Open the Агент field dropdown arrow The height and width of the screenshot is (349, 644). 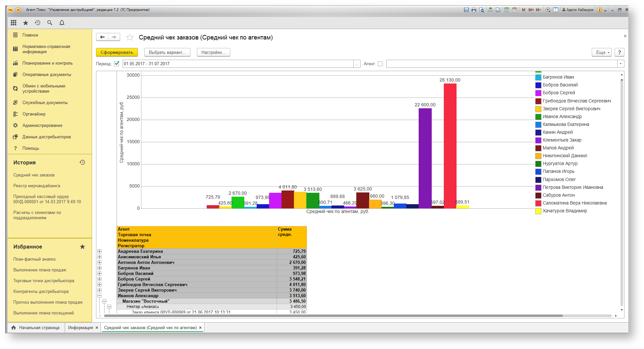[x=620, y=64]
